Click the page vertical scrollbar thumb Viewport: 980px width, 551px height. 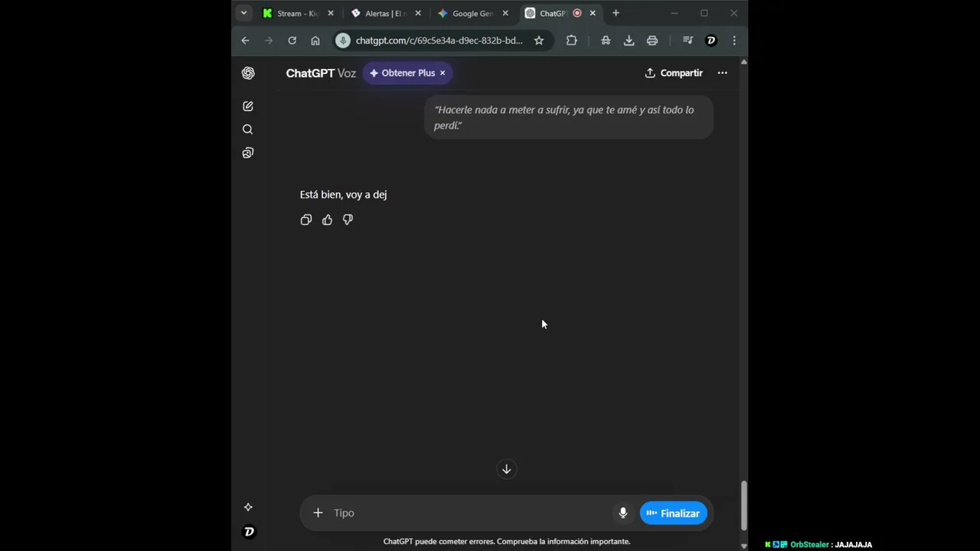(743, 505)
